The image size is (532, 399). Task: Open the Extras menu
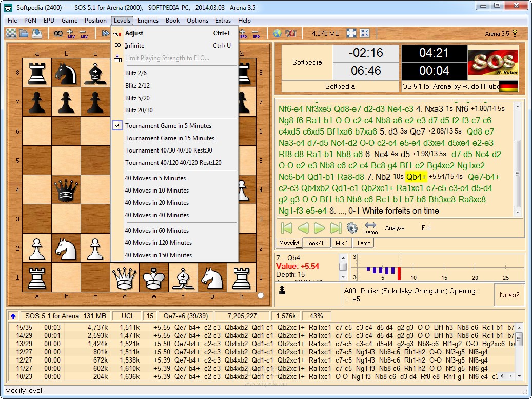[x=223, y=21]
